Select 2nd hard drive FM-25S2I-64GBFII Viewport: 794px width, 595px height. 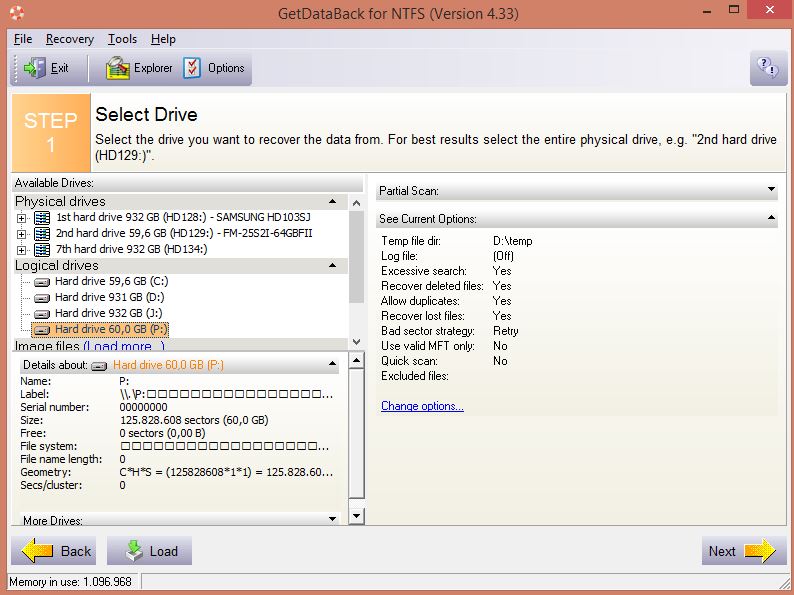184,233
